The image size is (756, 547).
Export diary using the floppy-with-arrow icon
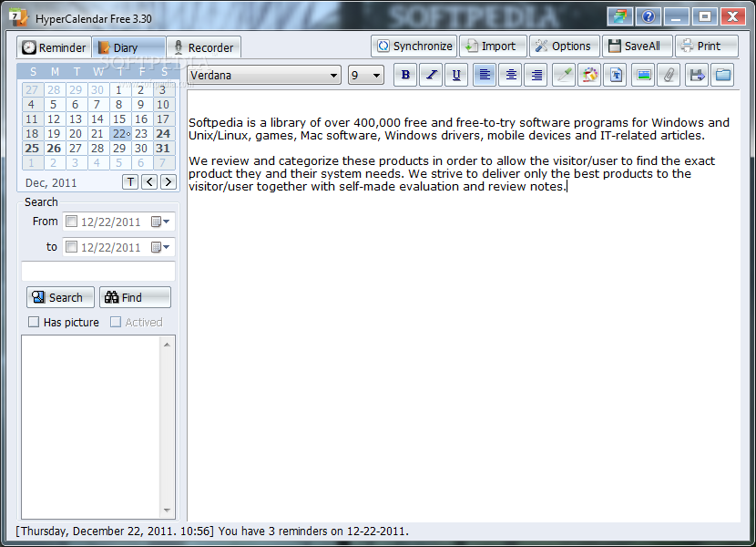click(697, 75)
